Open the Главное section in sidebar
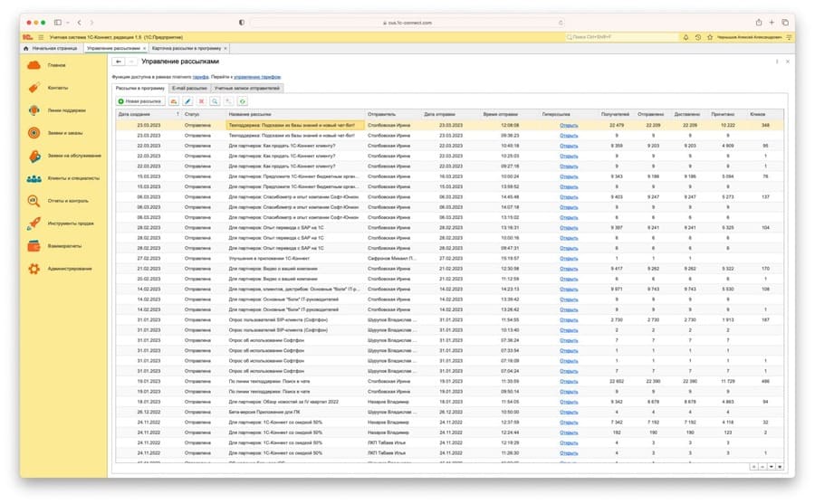Viewport: 815px width, 504px height. 47,65
